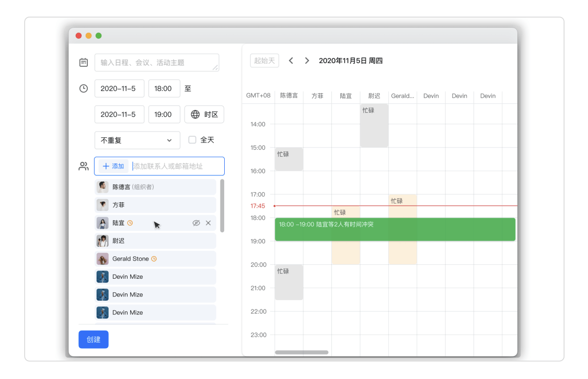Image resolution: width=588 pixels, height=379 pixels.
Task: Click conflict clock icon next to 陆宜
Action: pyautogui.click(x=130, y=223)
